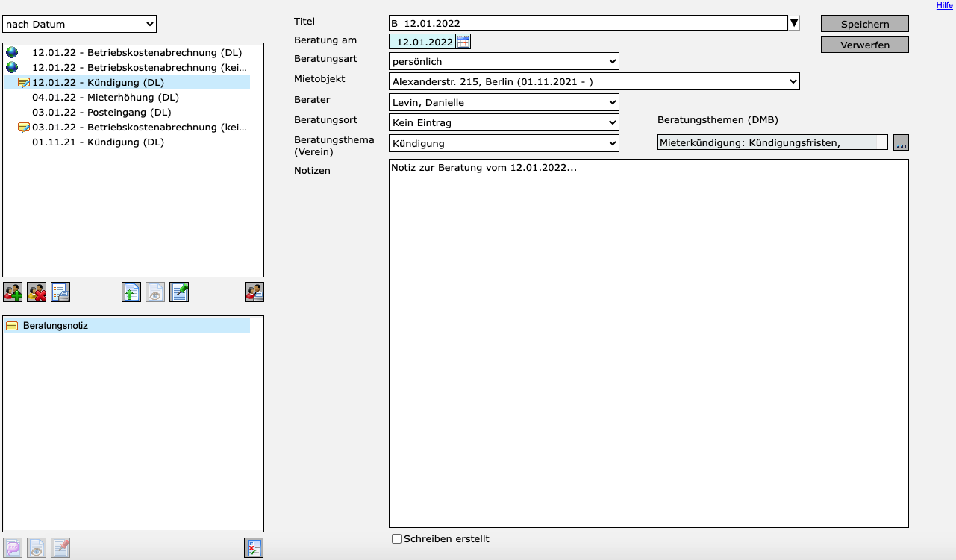The image size is (956, 560).
Task: Click the Beratungsthemen (DMB) Mieterkündigung field
Action: click(x=772, y=142)
